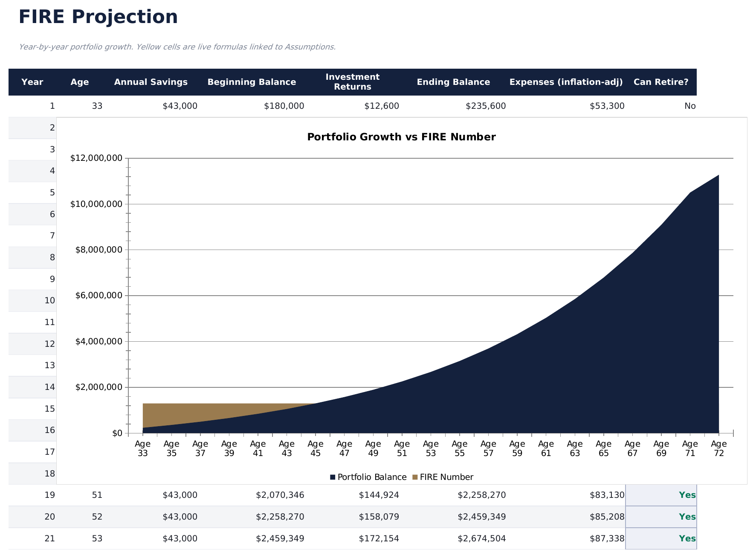Click the Ending Balance column header
756x558 pixels.
(x=453, y=82)
